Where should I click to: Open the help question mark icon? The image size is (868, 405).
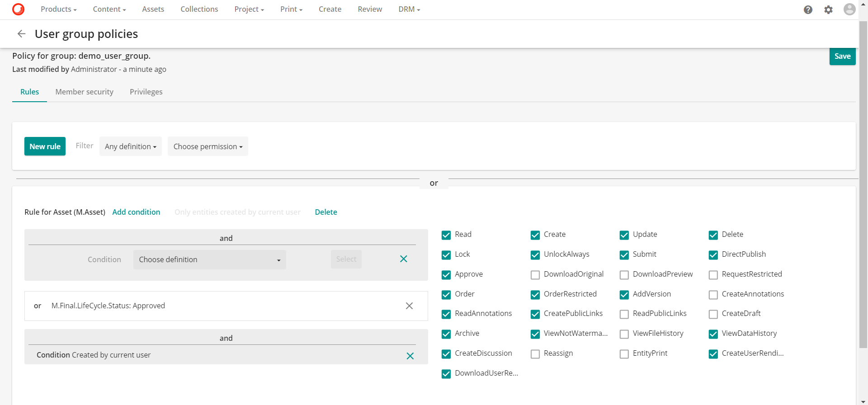pyautogui.click(x=808, y=9)
